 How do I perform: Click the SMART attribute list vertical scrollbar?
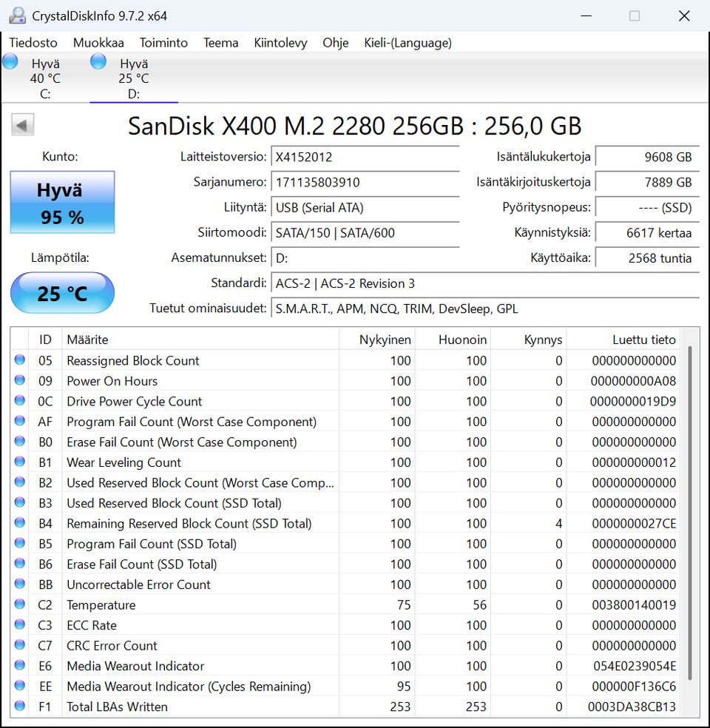(690, 513)
